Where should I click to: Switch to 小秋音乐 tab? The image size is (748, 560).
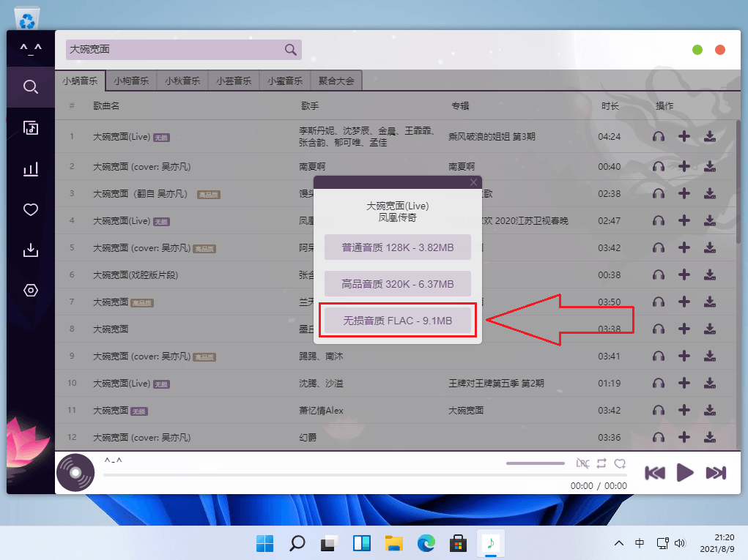[x=182, y=81]
